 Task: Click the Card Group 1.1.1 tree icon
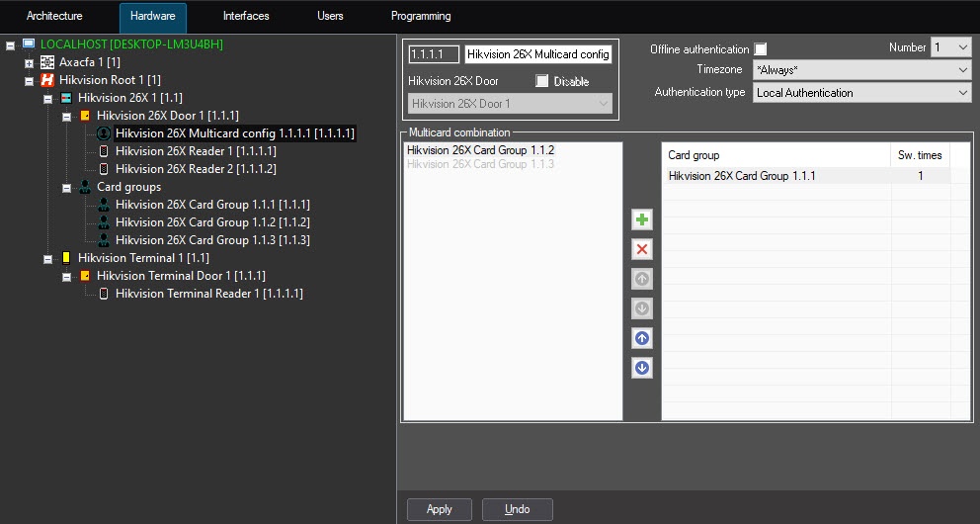pyautogui.click(x=104, y=205)
